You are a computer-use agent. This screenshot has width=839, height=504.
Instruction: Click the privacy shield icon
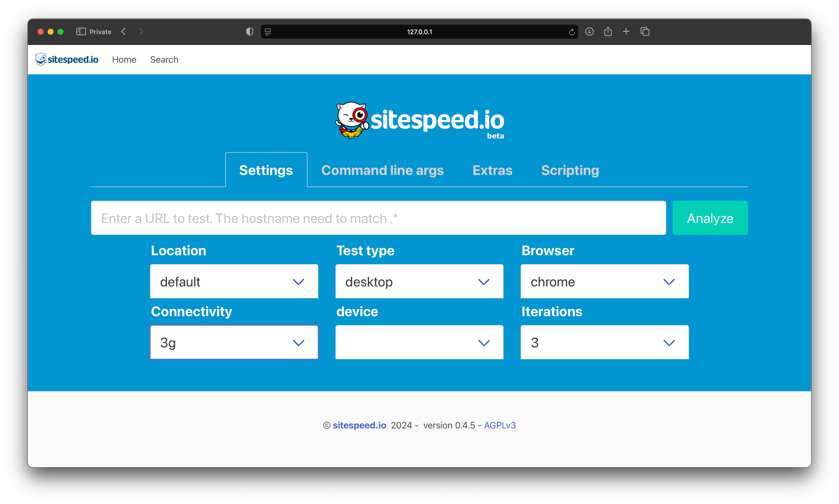click(250, 31)
